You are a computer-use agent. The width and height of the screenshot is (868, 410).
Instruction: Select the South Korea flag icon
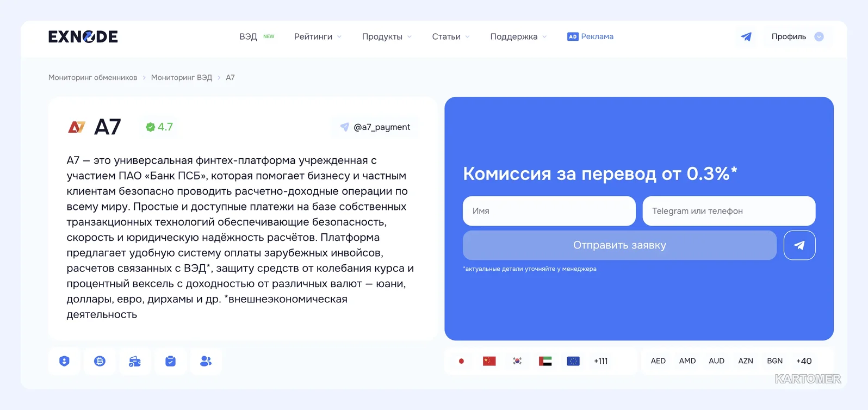[517, 361]
